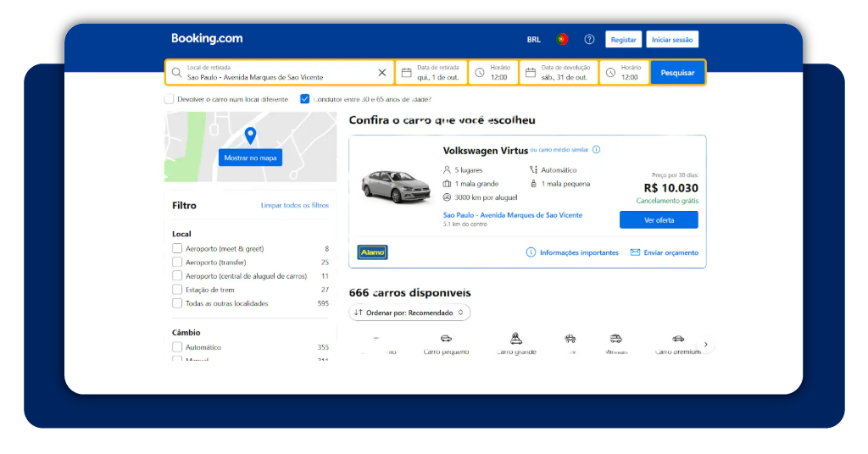Select the Carro premium category
The height and width of the screenshot is (454, 868).
tap(678, 344)
